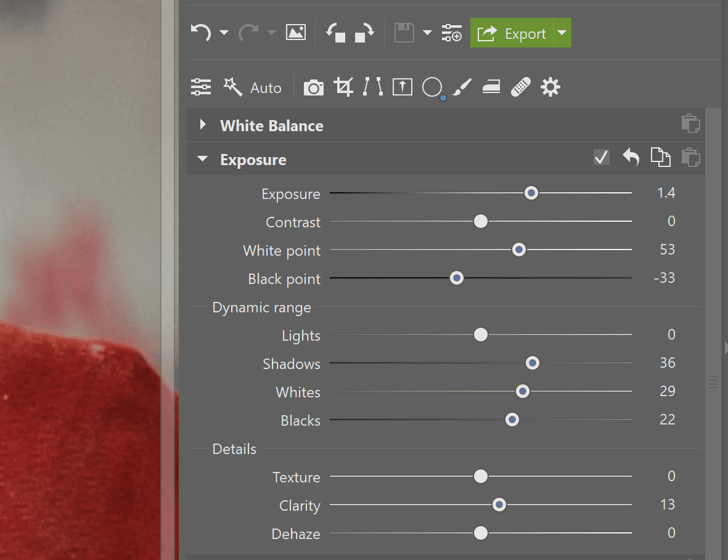
Task: Click the Shadows value 36
Action: point(668,363)
